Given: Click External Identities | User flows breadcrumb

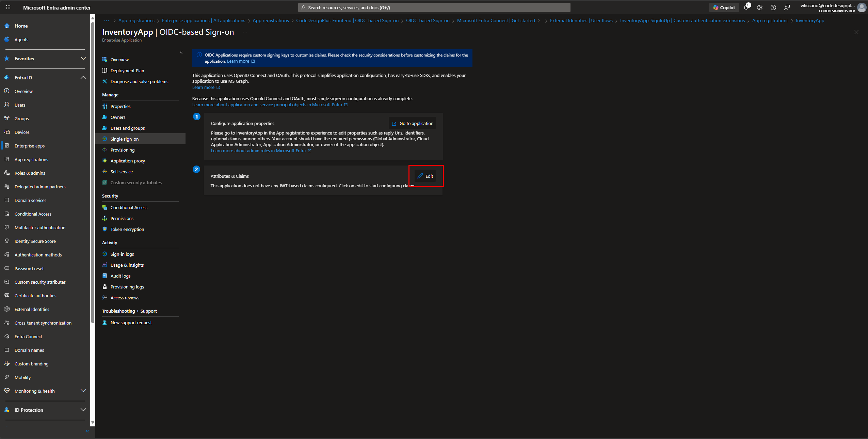Looking at the screenshot, I should pos(581,20).
